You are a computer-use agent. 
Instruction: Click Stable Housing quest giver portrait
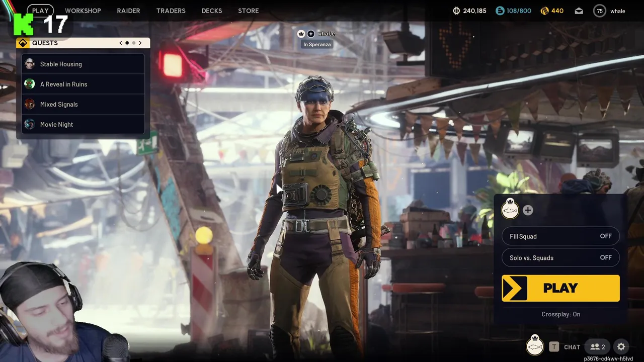point(30,64)
